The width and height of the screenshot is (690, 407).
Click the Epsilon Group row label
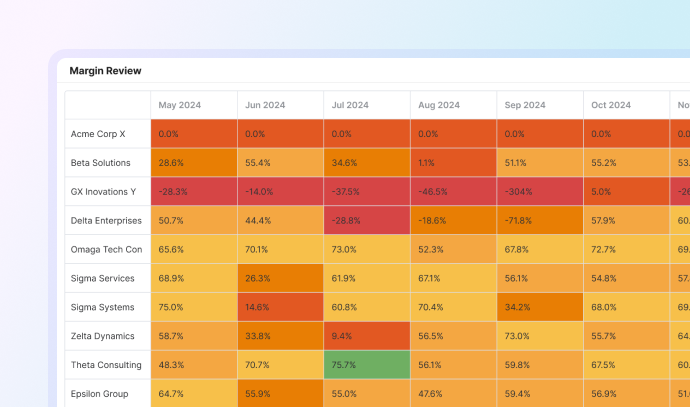pos(100,394)
